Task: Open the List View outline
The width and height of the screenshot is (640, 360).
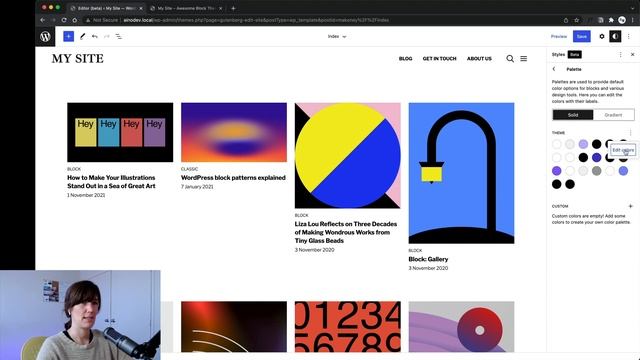Action: (119, 36)
